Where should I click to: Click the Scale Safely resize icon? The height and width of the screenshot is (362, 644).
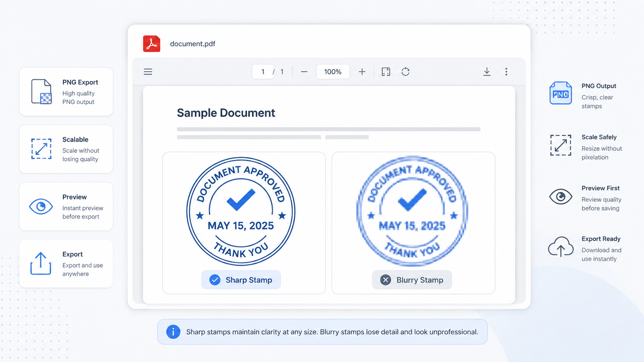point(560,145)
